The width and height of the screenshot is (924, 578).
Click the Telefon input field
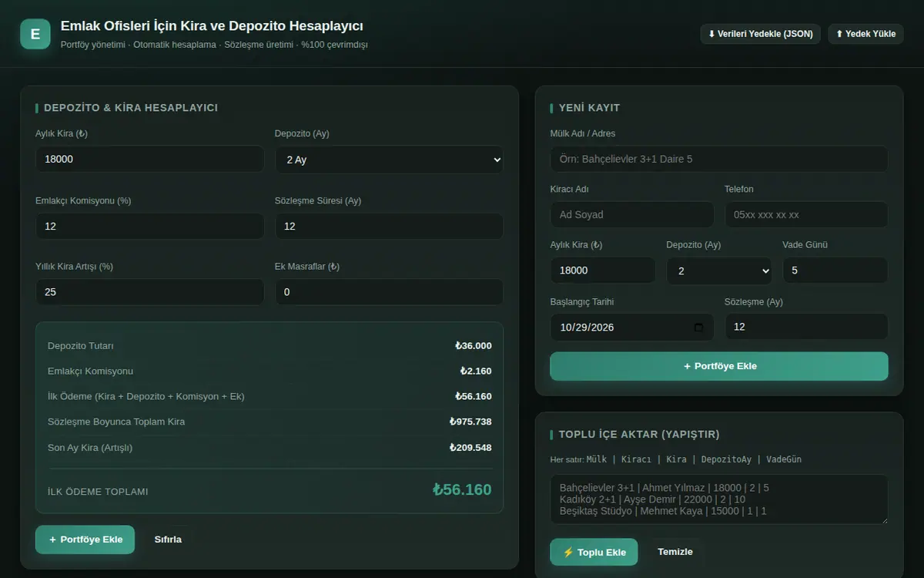tap(806, 214)
